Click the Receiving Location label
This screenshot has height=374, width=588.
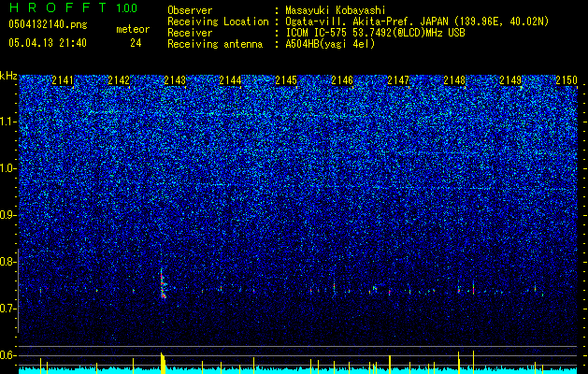(x=218, y=22)
